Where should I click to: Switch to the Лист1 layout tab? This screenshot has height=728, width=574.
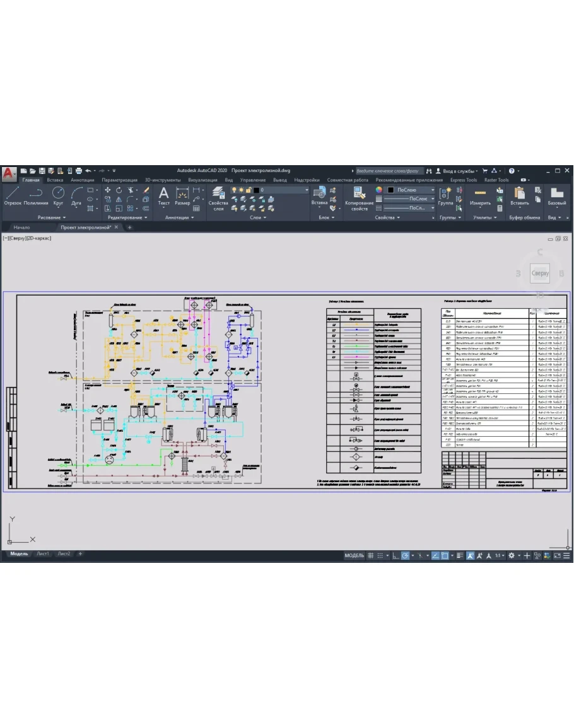(42, 554)
